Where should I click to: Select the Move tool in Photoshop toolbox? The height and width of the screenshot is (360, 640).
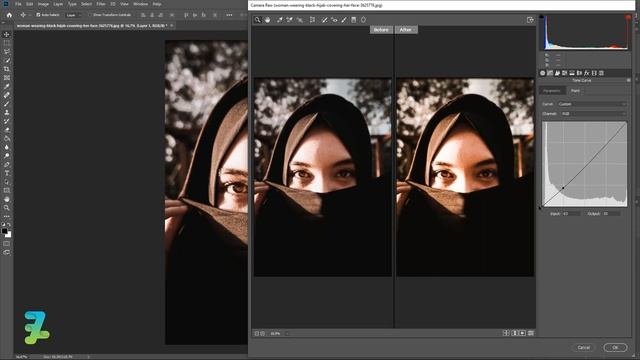click(x=7, y=34)
